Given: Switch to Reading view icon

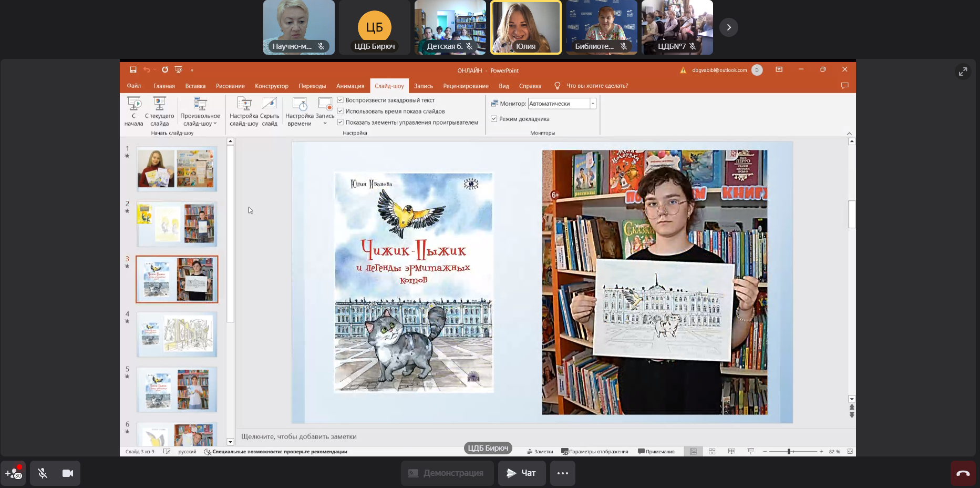Looking at the screenshot, I should click(731, 452).
